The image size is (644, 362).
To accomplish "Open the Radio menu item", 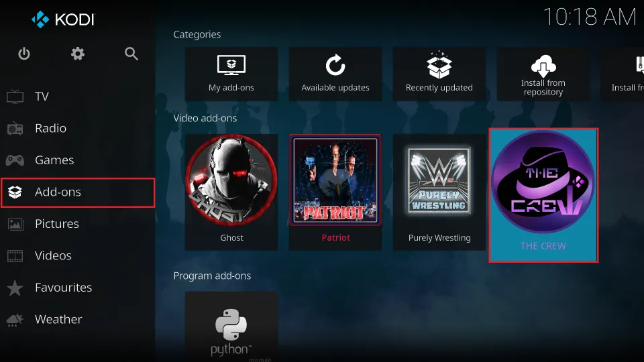I will click(x=78, y=129).
